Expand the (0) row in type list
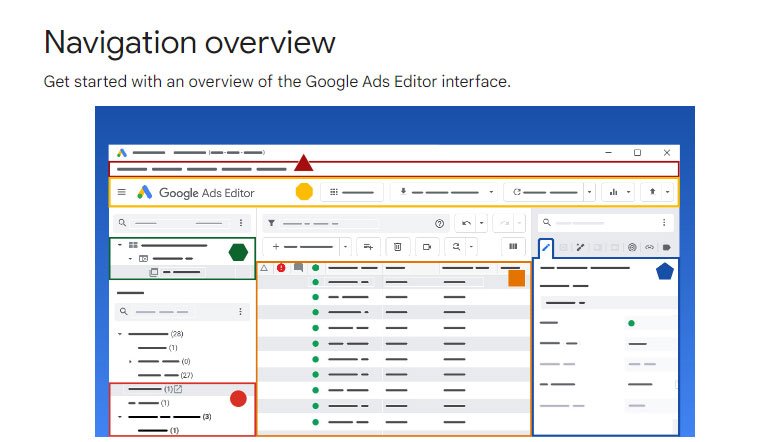The width and height of the screenshot is (769, 442). [x=130, y=361]
